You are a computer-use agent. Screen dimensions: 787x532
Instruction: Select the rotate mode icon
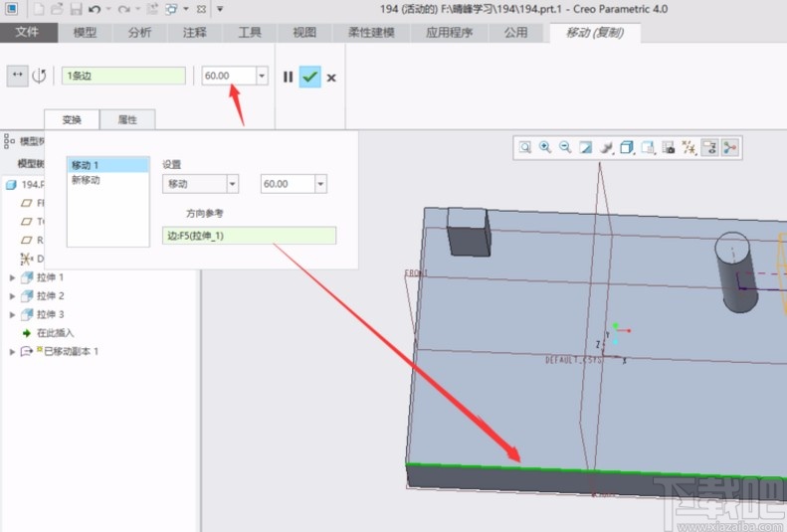point(39,77)
